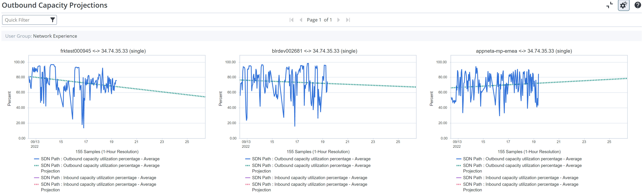
Task: Click blue Outbound swatch in blrdev002681 legend
Action: pos(248,159)
